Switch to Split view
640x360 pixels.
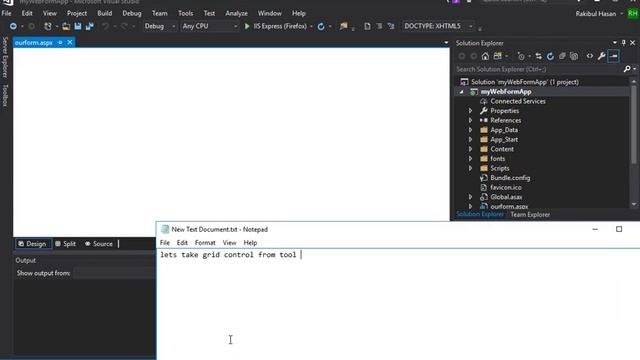point(66,244)
